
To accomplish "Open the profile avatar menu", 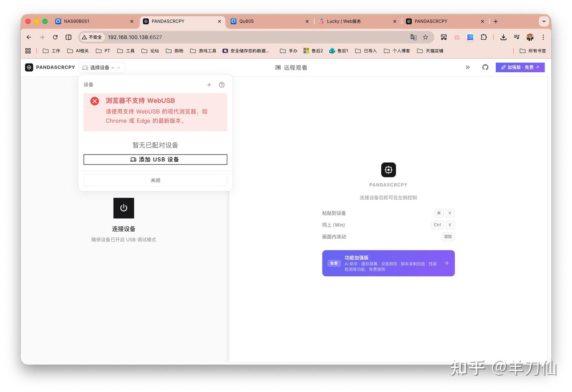I will 530,37.
